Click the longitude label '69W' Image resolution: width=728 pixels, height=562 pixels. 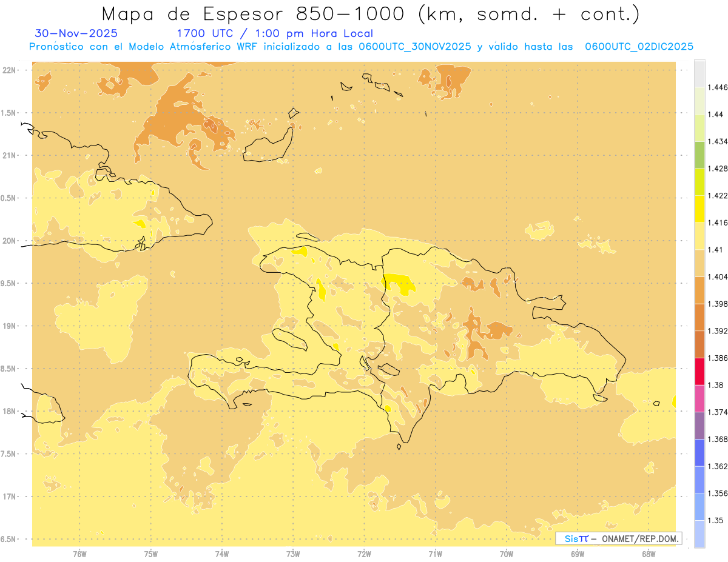click(578, 554)
